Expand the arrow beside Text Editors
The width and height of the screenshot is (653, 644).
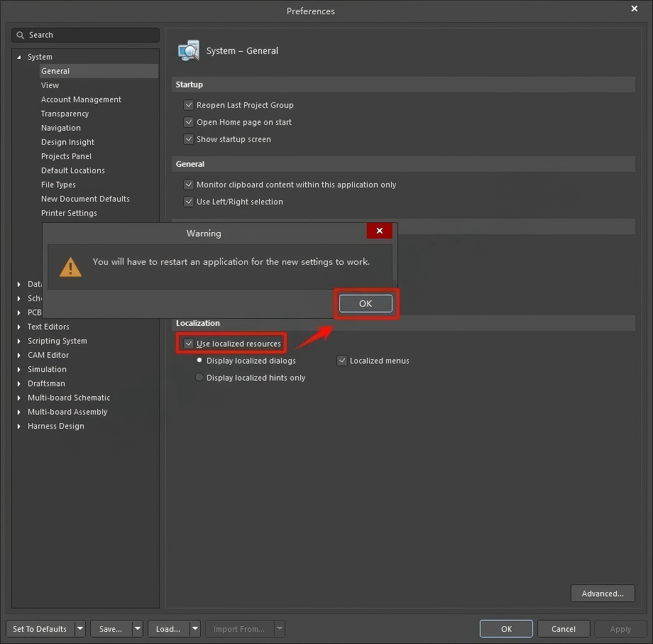(x=18, y=327)
